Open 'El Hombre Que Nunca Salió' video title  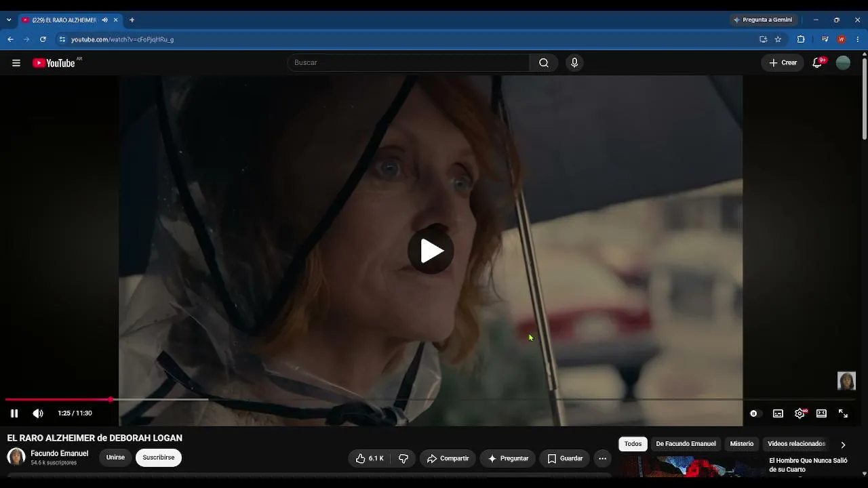[x=808, y=465]
